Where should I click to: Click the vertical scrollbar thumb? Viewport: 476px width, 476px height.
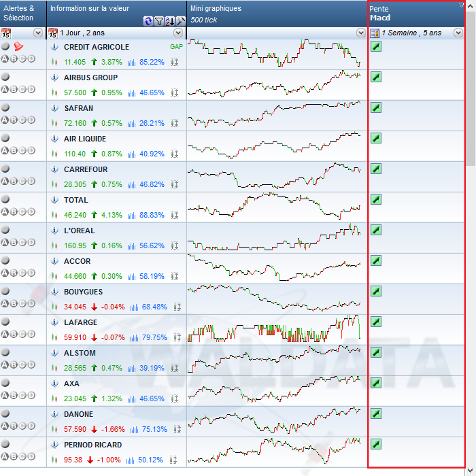tap(471, 88)
